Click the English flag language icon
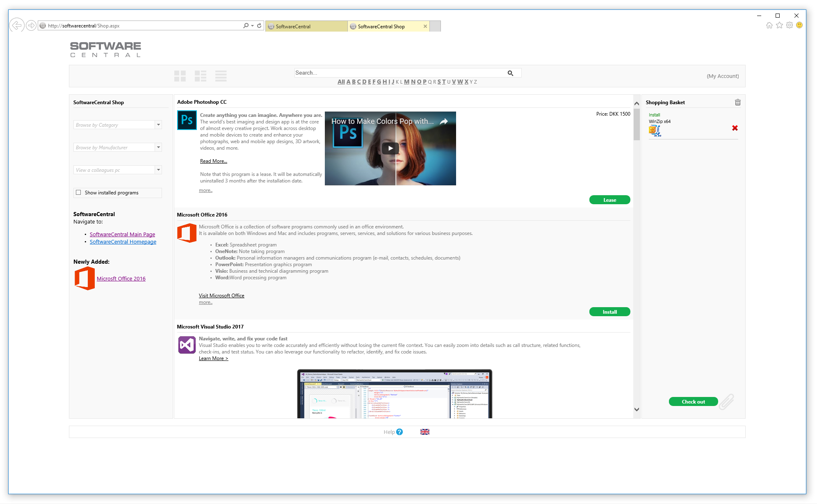Viewport: 817px width, 504px height. tap(425, 431)
